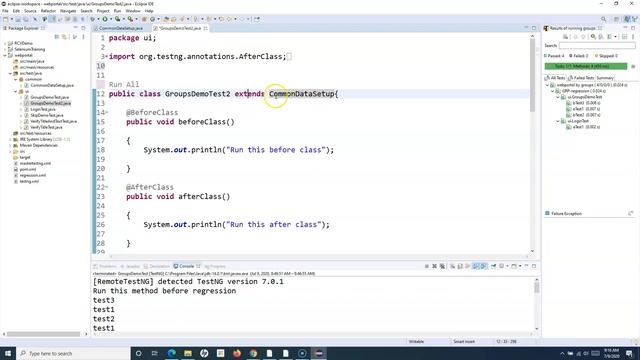Select regression.xml in Package Explorer

point(33,175)
